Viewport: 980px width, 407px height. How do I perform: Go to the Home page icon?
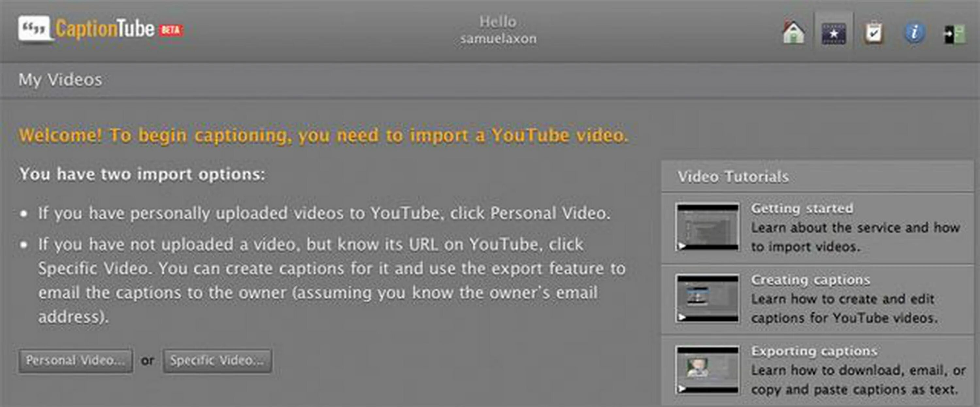793,33
